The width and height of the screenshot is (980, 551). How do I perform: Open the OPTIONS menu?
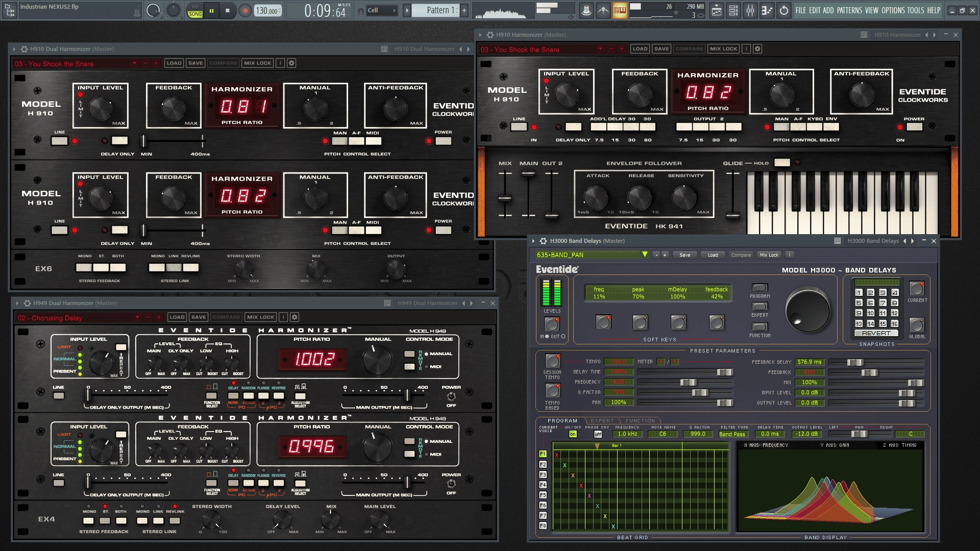(x=893, y=10)
